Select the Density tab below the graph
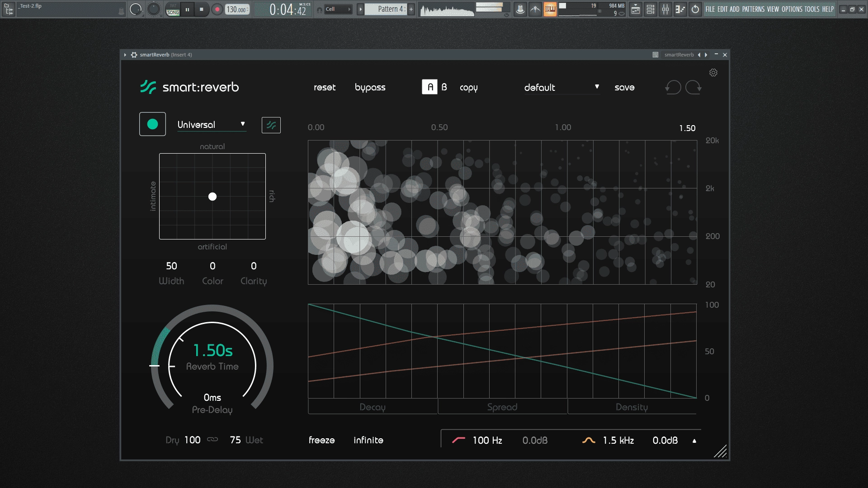868x488 pixels. pos(632,407)
